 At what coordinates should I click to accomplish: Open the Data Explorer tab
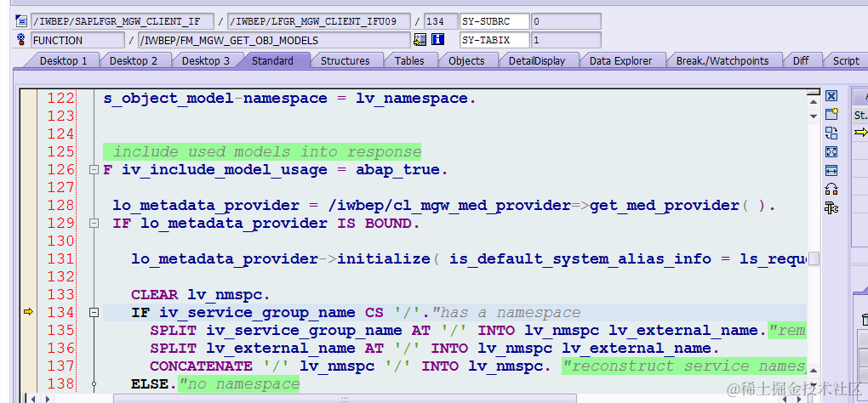620,61
